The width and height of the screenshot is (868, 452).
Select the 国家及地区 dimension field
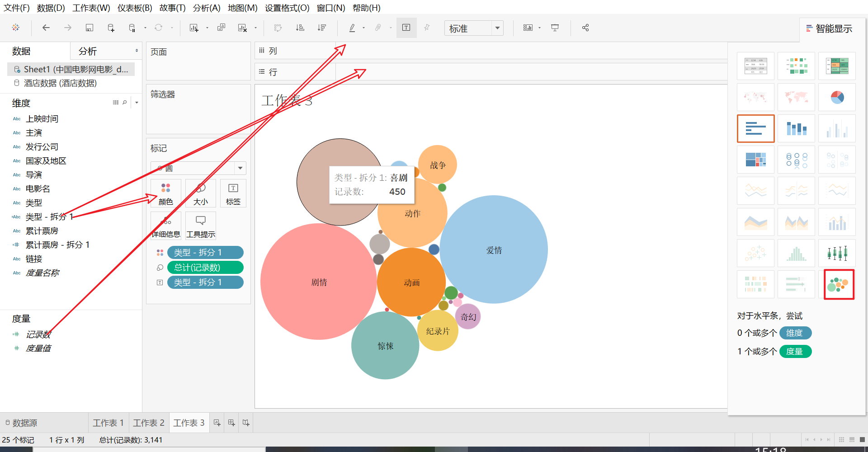[46, 161]
